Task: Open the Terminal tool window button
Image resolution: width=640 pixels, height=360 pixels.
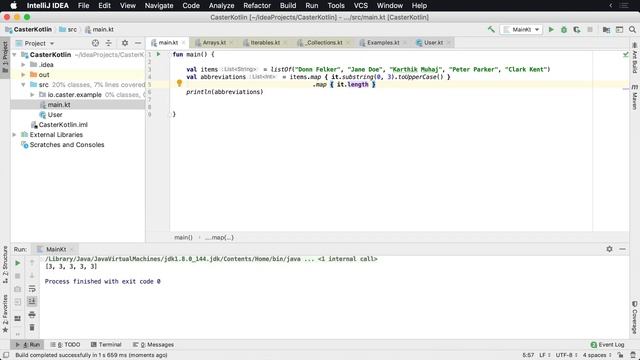Action: pos(106,345)
